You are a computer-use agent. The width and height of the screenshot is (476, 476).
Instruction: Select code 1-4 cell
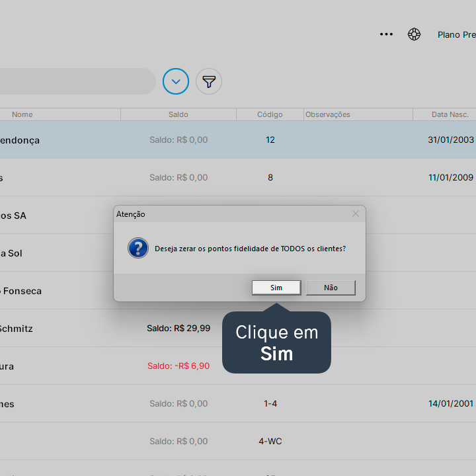point(270,403)
